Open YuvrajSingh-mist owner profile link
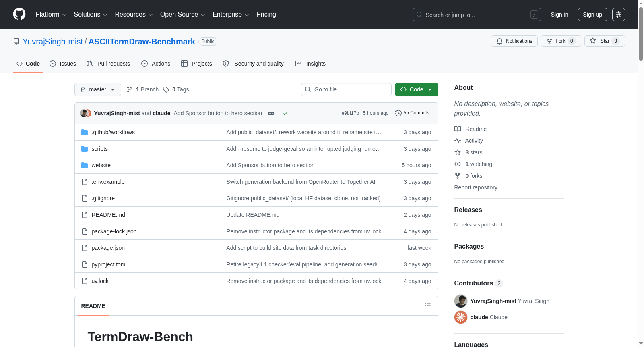The width and height of the screenshot is (644, 347). (x=53, y=42)
